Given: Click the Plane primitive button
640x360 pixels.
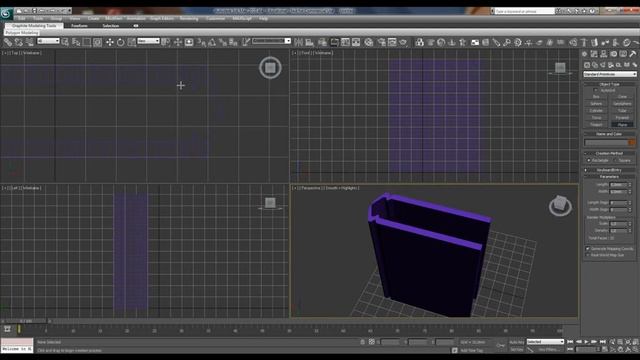Looking at the screenshot, I should point(622,124).
